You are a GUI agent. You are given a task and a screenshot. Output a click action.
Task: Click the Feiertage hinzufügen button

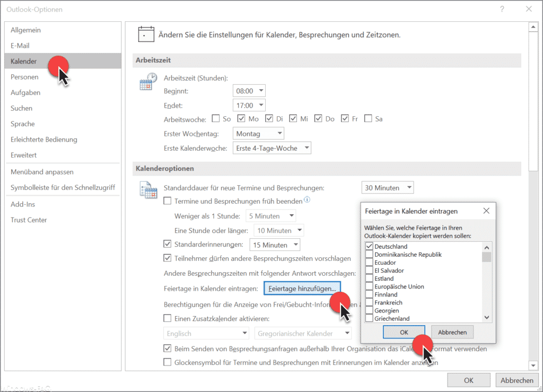(x=302, y=289)
